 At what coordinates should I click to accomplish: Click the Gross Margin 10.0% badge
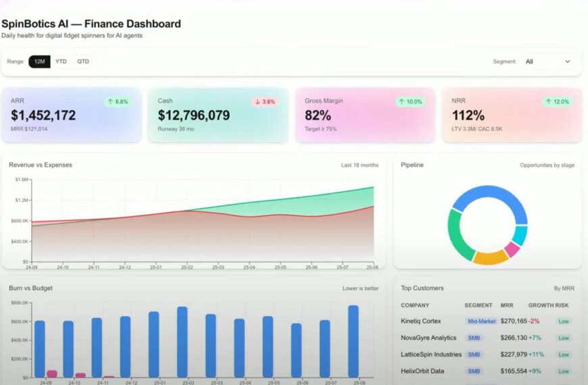pyautogui.click(x=410, y=102)
